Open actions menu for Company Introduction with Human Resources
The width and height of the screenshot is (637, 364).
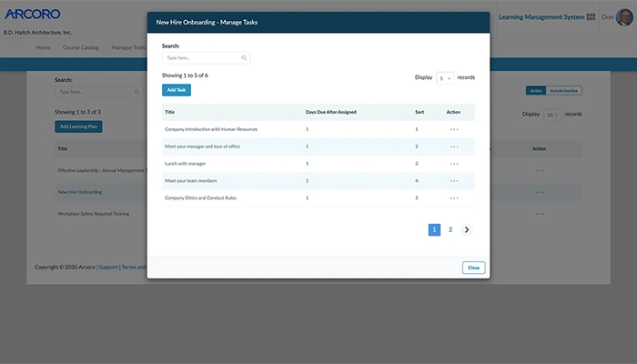pyautogui.click(x=454, y=129)
